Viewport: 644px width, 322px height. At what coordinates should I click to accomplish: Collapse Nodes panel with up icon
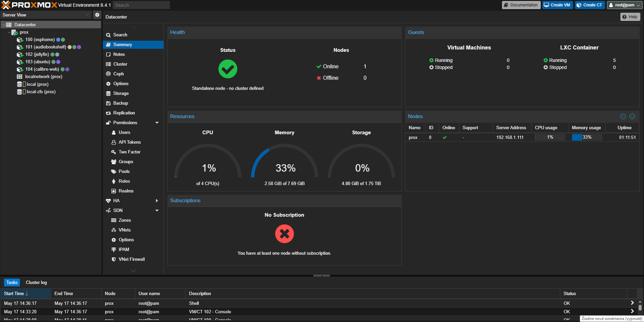click(623, 116)
